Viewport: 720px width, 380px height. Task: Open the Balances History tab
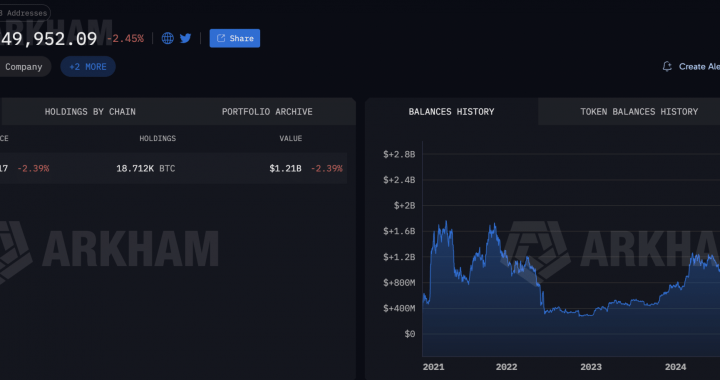point(451,112)
